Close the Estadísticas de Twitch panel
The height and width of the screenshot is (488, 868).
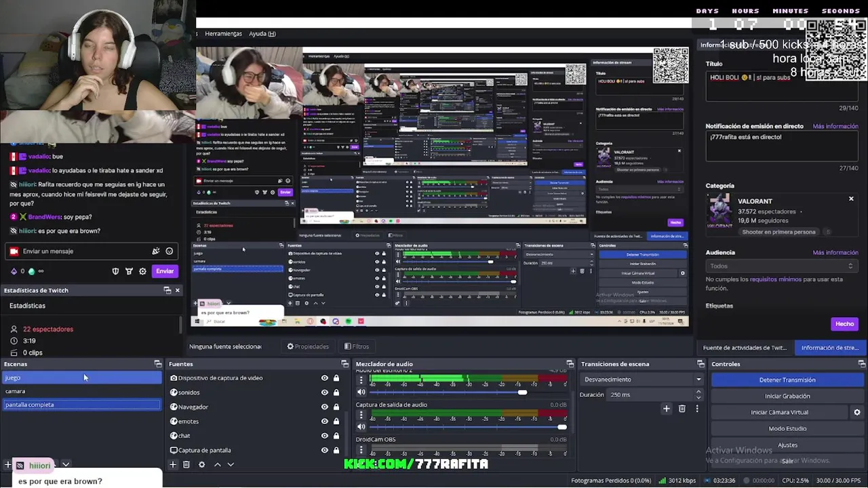(178, 290)
